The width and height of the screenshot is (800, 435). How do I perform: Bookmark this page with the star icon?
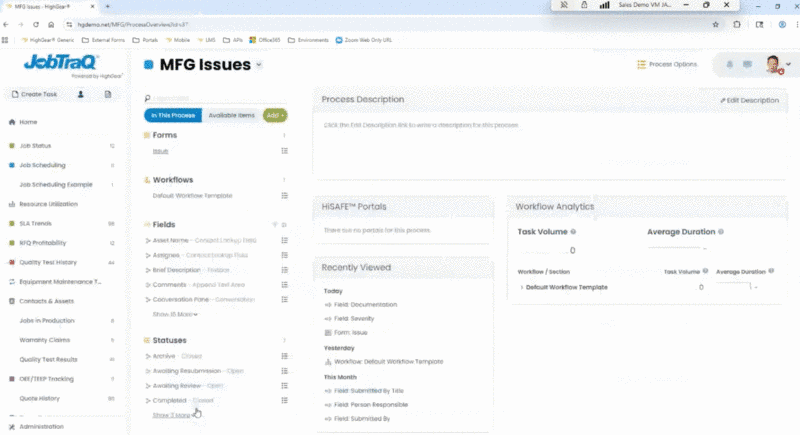click(716, 23)
